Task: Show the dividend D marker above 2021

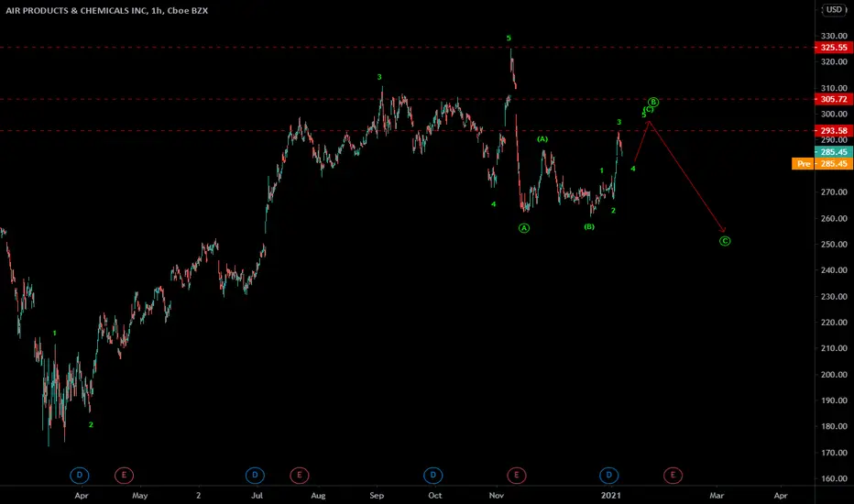Action: (609, 475)
